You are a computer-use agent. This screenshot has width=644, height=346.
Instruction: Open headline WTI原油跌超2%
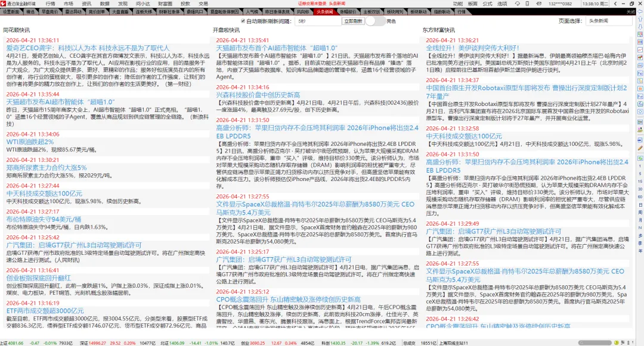pyautogui.click(x=30, y=142)
